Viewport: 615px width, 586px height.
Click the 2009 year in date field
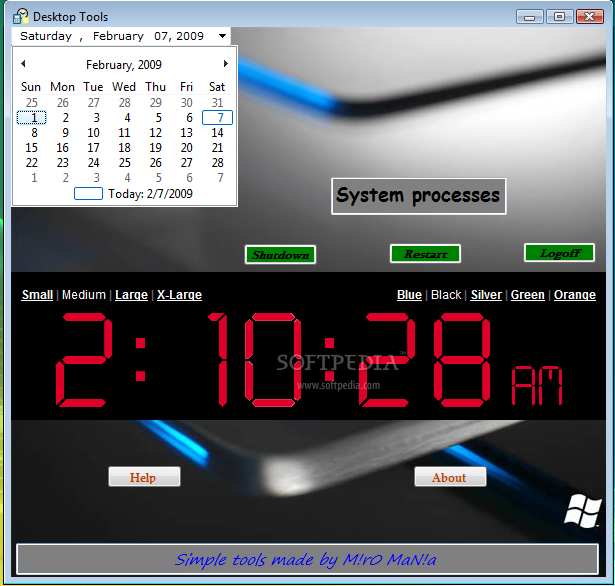pos(190,36)
